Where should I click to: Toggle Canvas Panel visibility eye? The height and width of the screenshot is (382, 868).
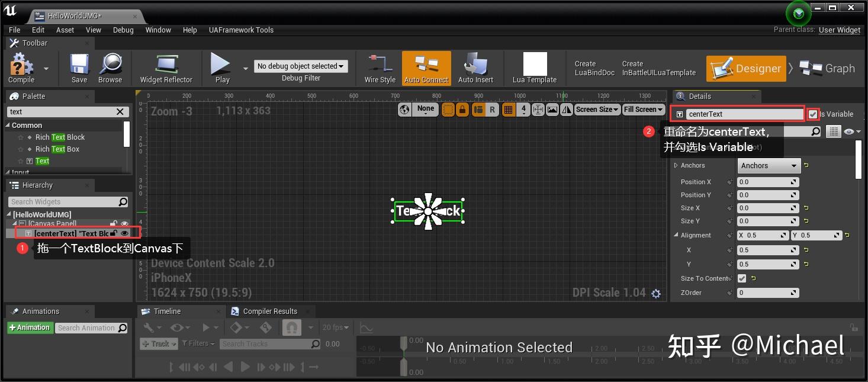125,223
